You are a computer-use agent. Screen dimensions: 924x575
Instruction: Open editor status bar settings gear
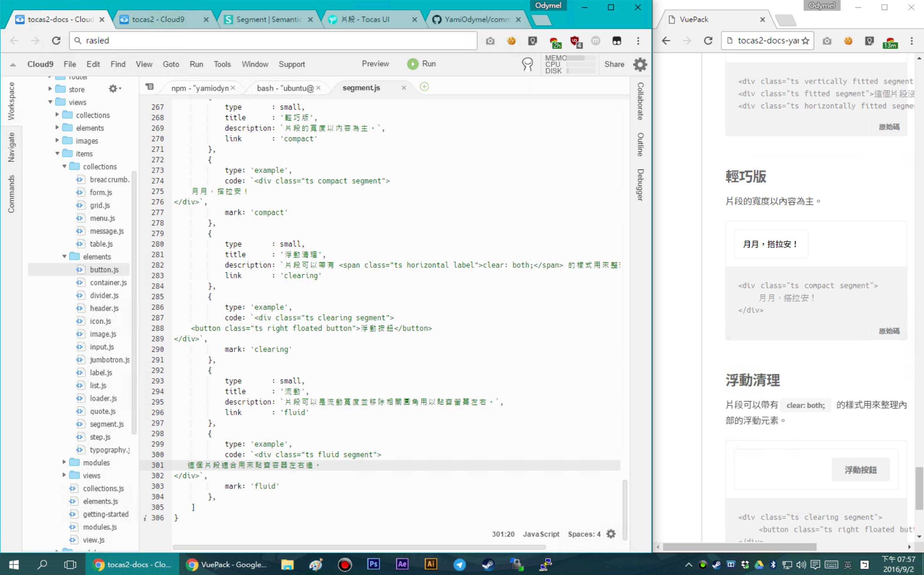click(x=611, y=534)
